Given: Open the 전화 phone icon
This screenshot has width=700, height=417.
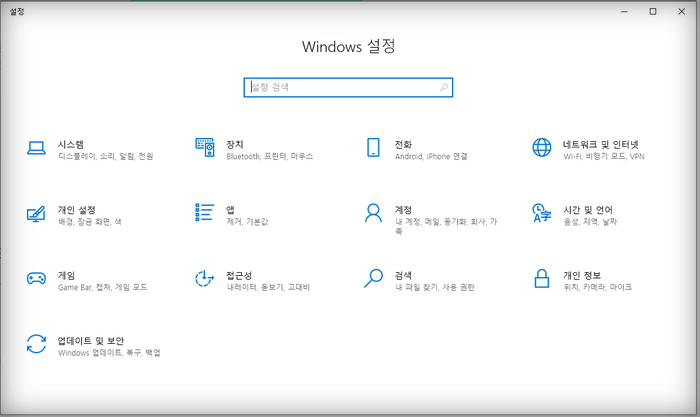Looking at the screenshot, I should click(373, 148).
